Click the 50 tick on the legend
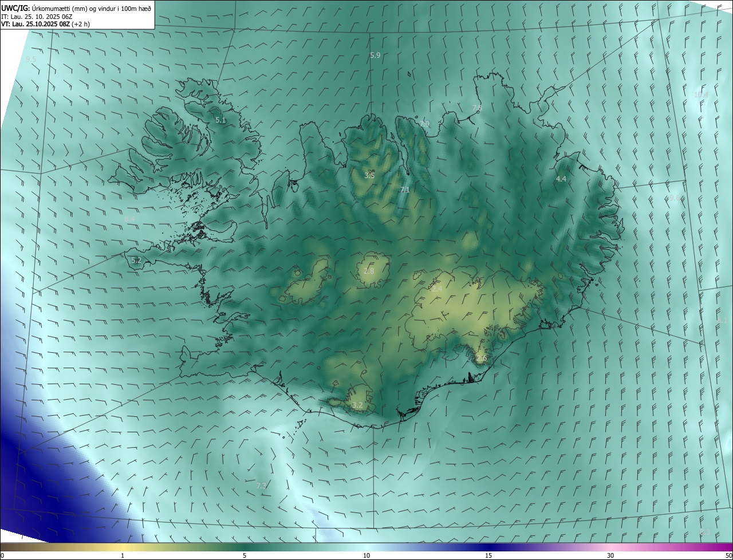 click(728, 555)
